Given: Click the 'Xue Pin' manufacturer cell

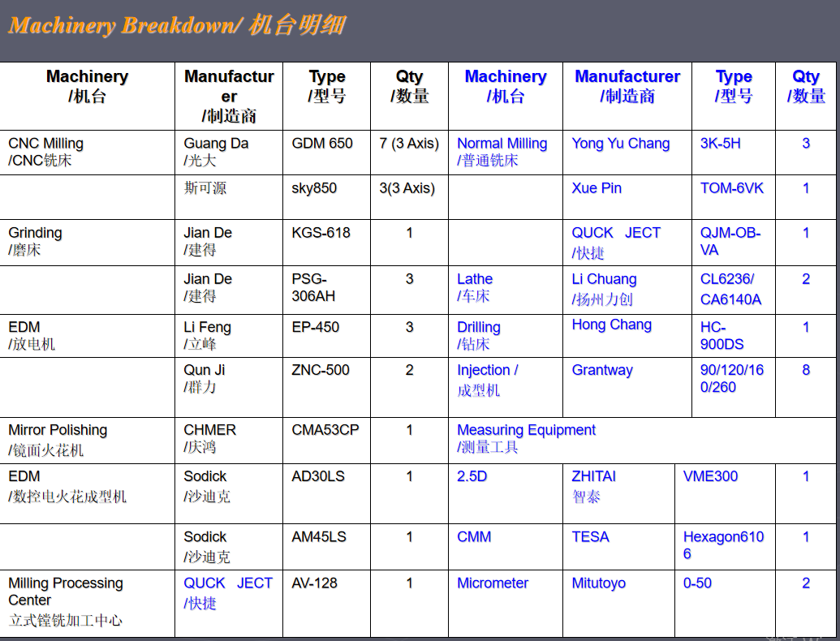Looking at the screenshot, I should 627,197.
